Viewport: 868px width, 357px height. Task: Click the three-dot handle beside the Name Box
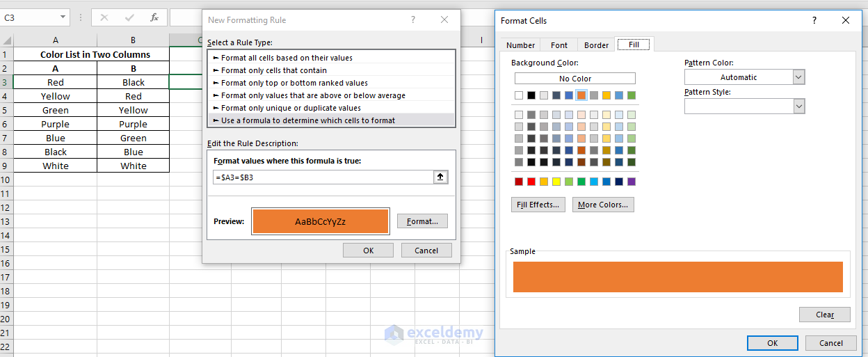coord(81,17)
